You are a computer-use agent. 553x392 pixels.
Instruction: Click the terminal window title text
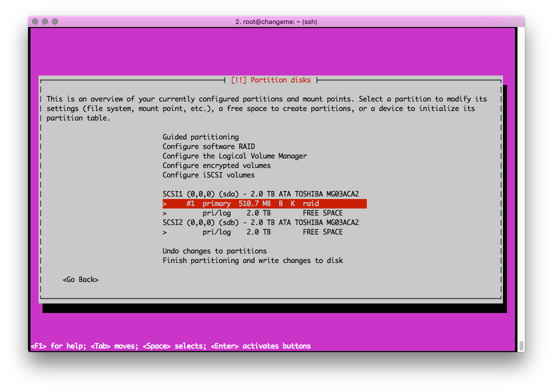(x=276, y=21)
